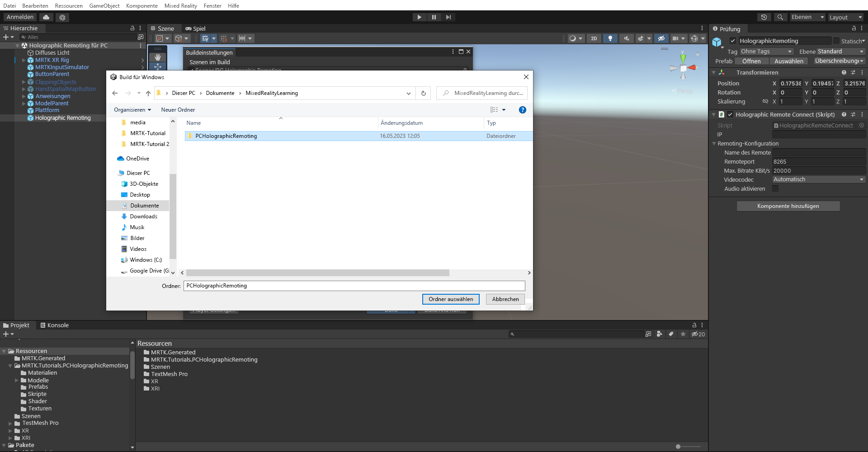Enable Audio aktivieren in Remoting-Konfiguration

[x=775, y=188]
